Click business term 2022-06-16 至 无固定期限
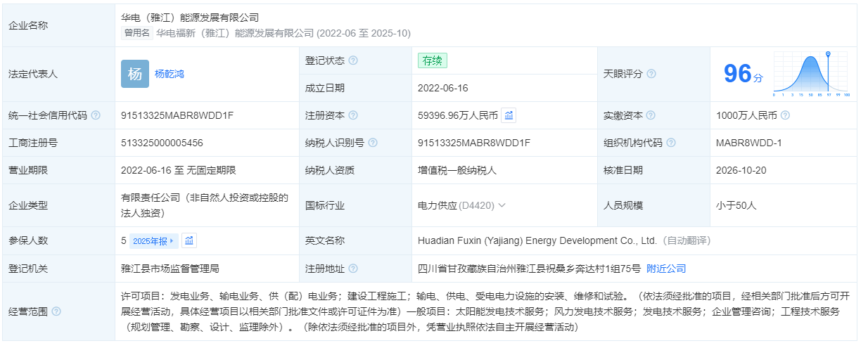This screenshot has height=348, width=868. click(x=178, y=170)
